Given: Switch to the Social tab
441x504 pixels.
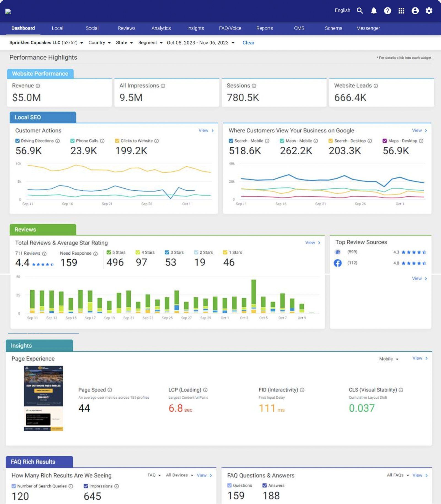Looking at the screenshot, I should pos(92,28).
